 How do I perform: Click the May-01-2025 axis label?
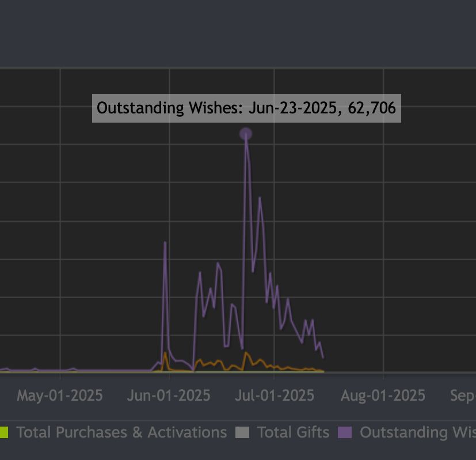click(x=60, y=396)
